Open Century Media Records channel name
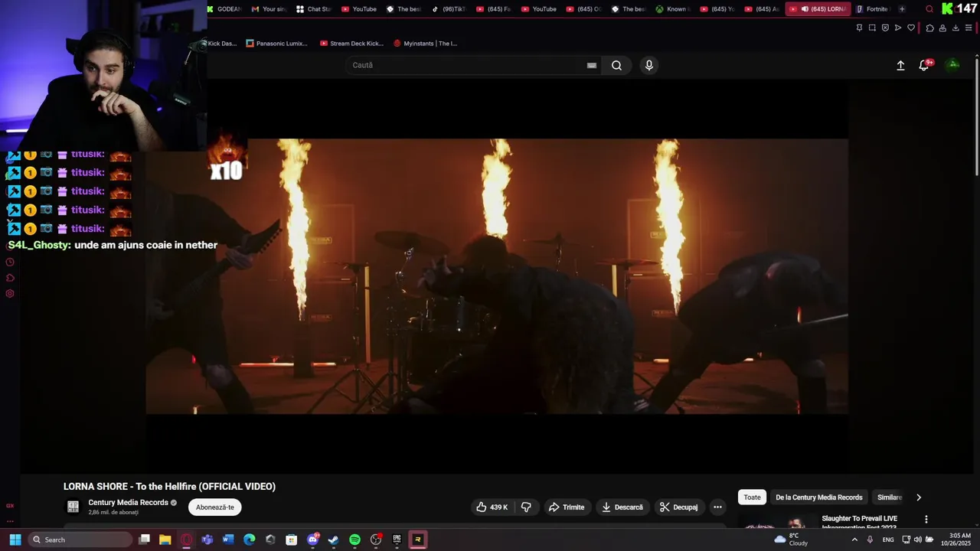 pos(128,503)
